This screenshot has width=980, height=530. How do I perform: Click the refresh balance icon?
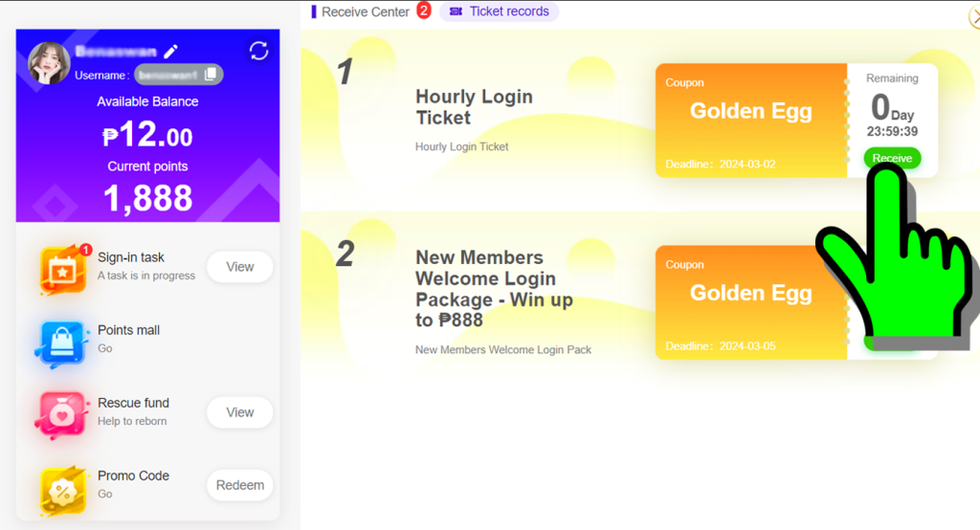point(258,51)
